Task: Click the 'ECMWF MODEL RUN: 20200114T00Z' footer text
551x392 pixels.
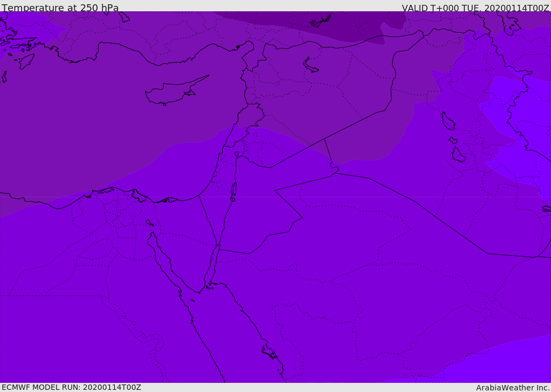Action: pyautogui.click(x=72, y=387)
